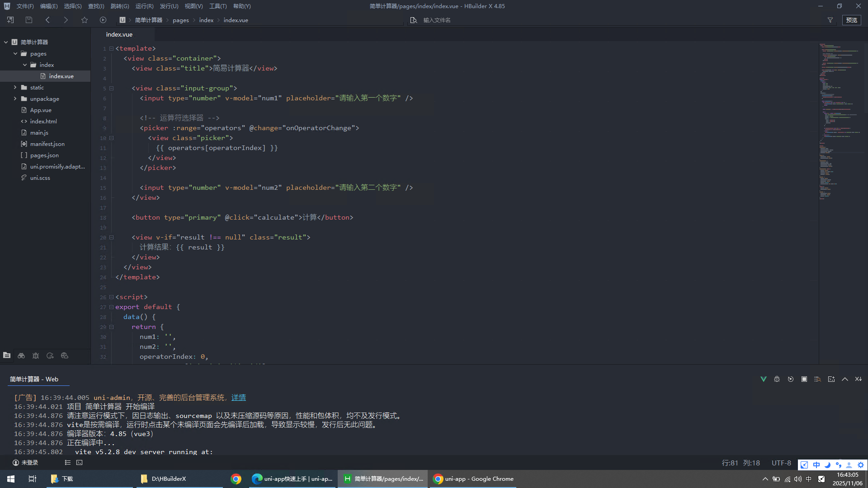Click the bug debug icon in console toolbar

pos(777,379)
